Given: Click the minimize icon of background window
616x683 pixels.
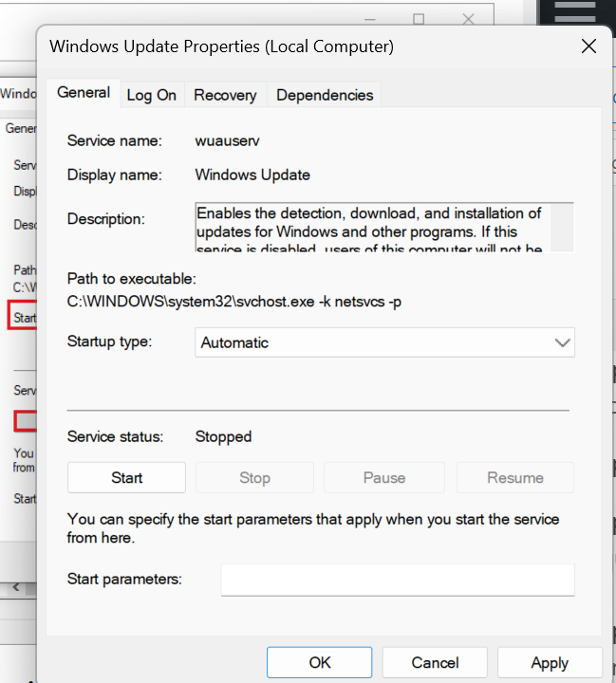Looking at the screenshot, I should coord(369,19).
